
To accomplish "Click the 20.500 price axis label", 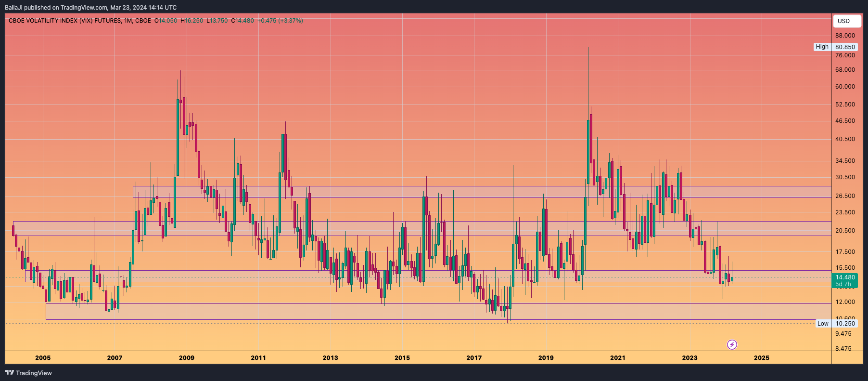I will pyautogui.click(x=845, y=231).
